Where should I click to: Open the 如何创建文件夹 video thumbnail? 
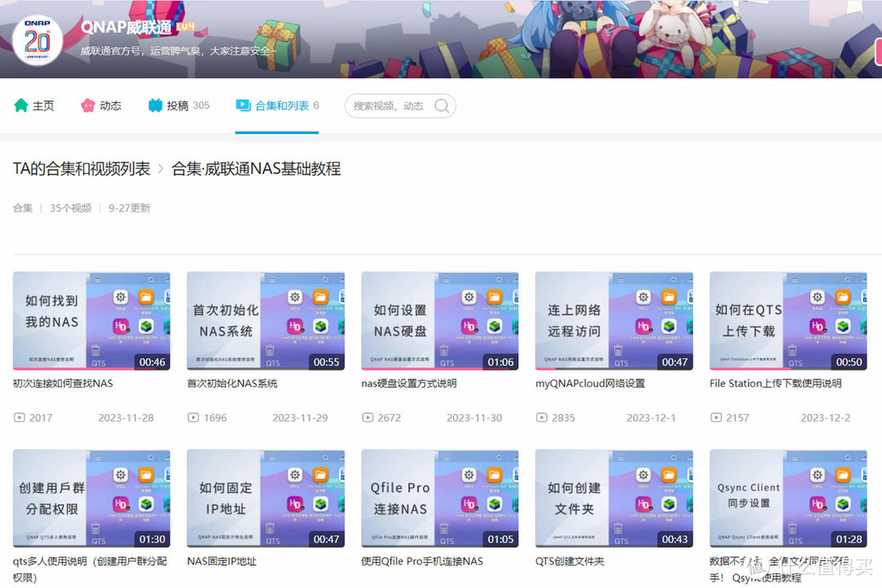point(614,499)
